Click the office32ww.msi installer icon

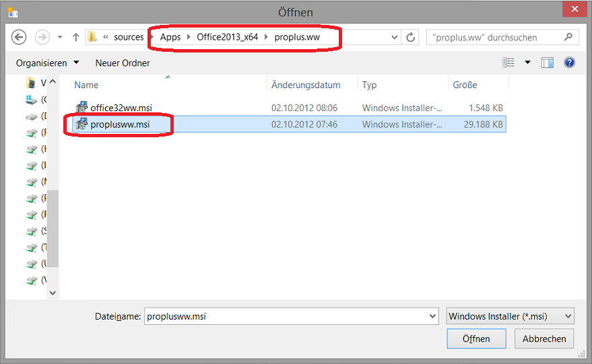pyautogui.click(x=81, y=108)
